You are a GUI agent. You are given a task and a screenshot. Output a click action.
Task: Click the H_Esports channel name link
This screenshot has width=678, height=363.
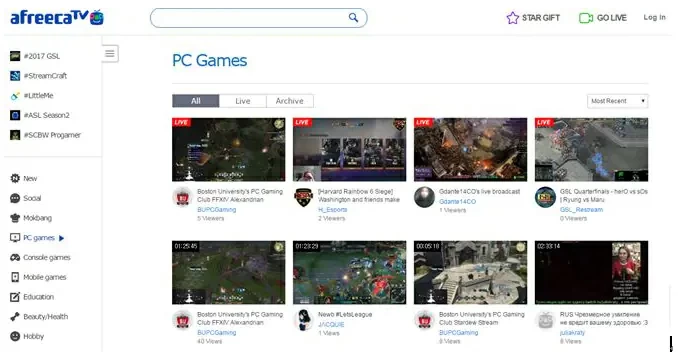pos(333,210)
